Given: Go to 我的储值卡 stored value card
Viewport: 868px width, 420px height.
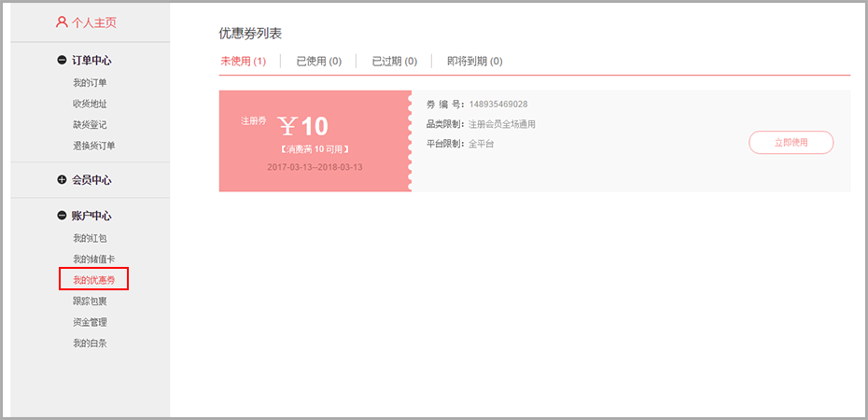Looking at the screenshot, I should 93,259.
